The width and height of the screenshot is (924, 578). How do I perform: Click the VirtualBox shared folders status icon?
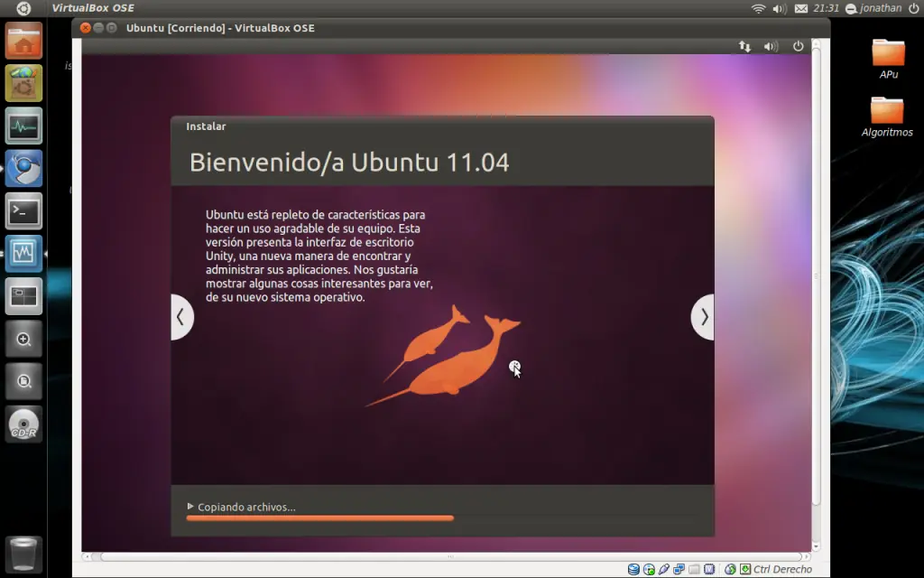pyautogui.click(x=694, y=569)
